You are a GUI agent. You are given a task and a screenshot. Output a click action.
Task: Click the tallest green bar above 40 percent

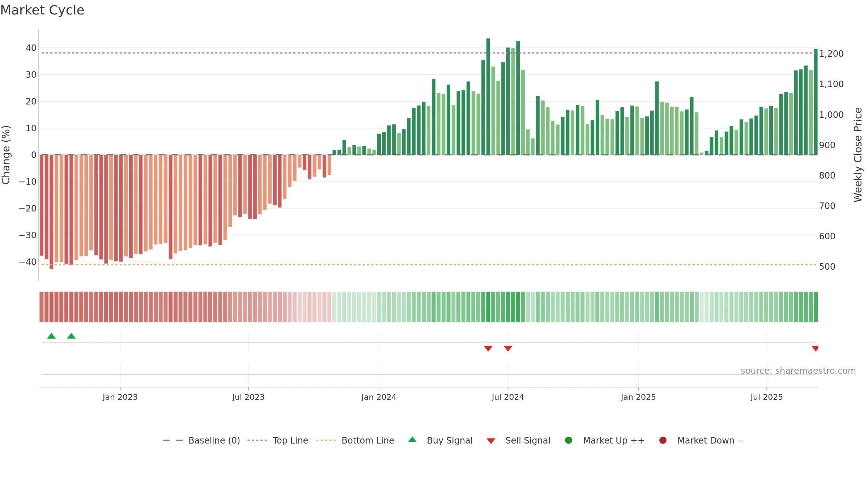click(x=488, y=97)
